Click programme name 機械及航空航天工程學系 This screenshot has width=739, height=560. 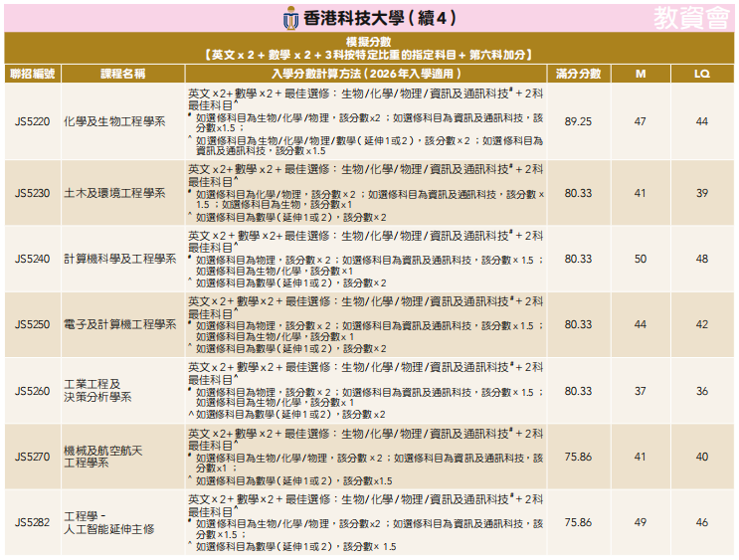(103, 457)
